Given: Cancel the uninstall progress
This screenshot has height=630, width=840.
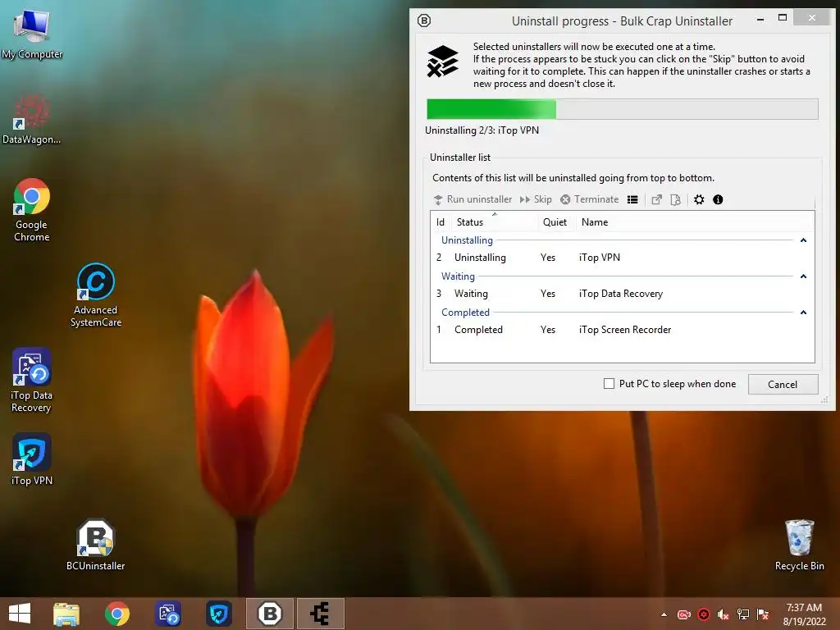Looking at the screenshot, I should pos(783,384).
